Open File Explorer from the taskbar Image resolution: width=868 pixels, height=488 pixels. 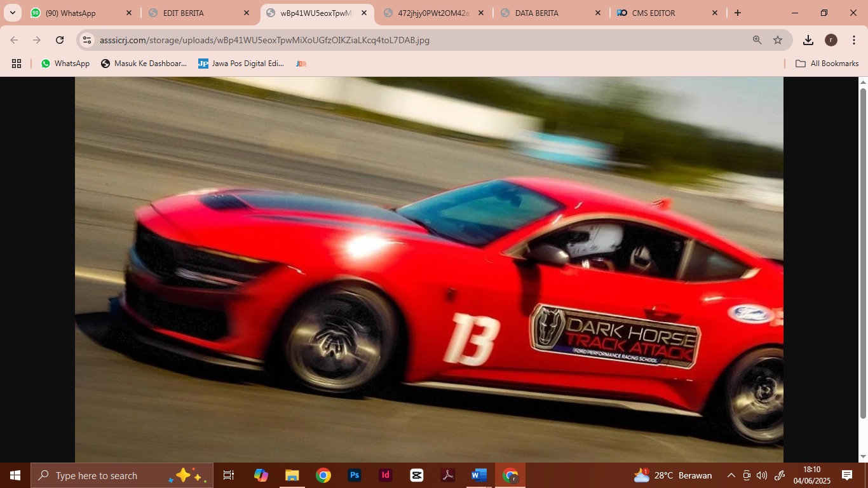(x=292, y=475)
